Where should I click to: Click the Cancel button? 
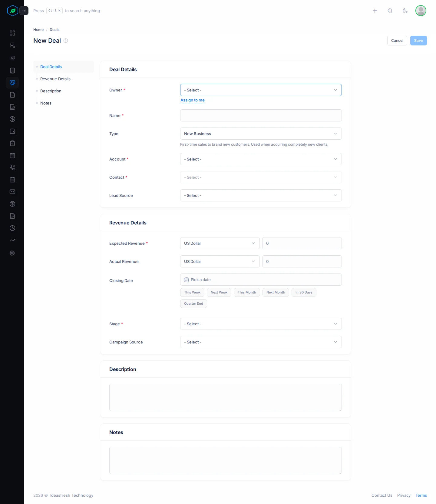(x=397, y=41)
